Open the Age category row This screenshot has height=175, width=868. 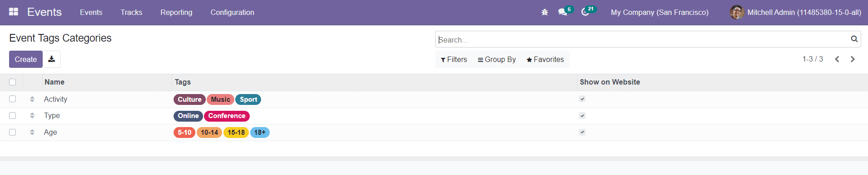(434, 132)
